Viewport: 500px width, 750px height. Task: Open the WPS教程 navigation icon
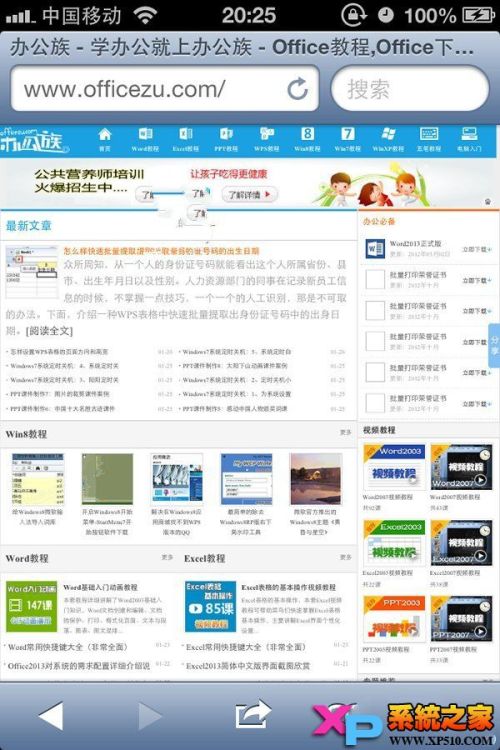(267, 139)
